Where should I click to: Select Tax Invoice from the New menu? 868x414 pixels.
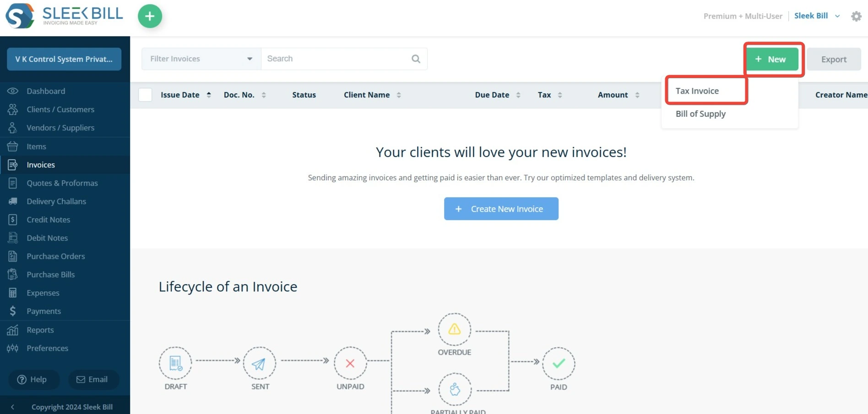(x=697, y=91)
